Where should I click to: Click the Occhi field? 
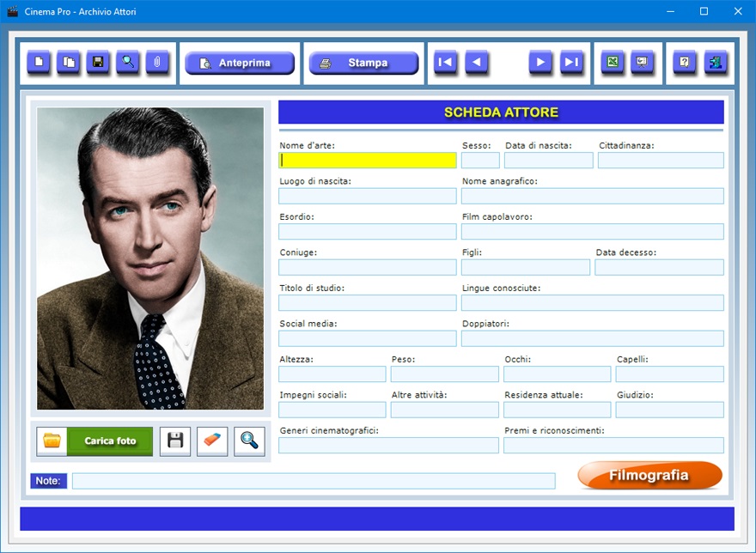point(558,374)
